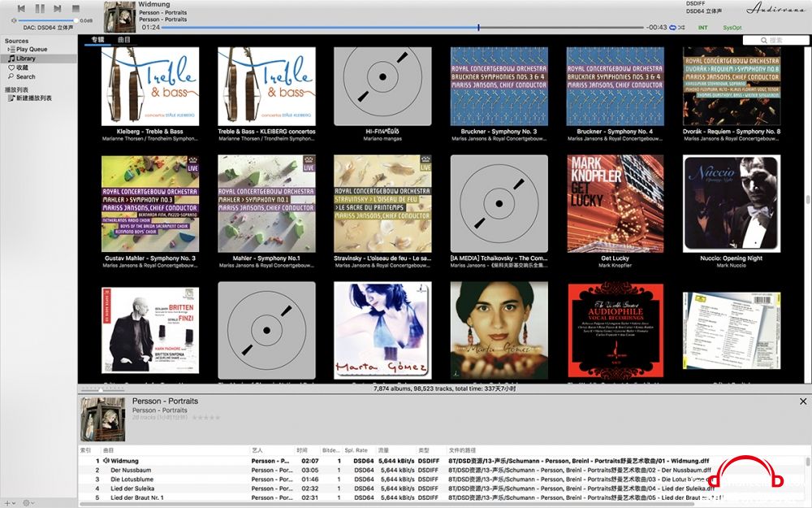The height and width of the screenshot is (508, 812).
Task: Open the Play Queue list icon
Action: (12, 50)
